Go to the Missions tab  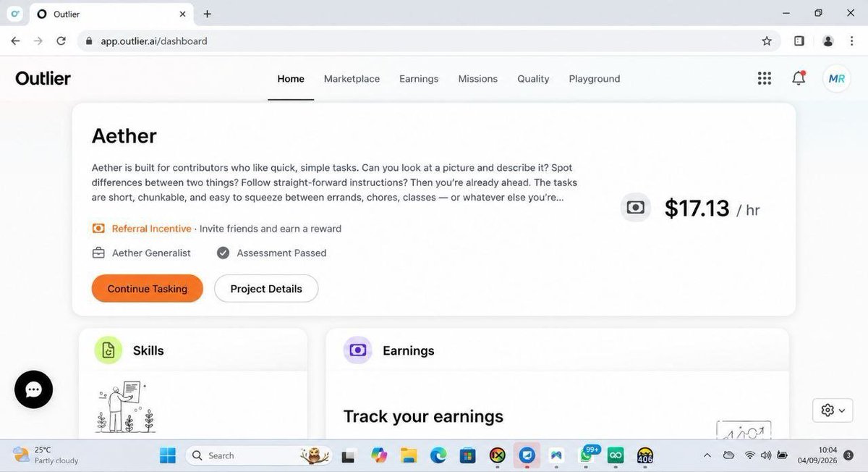(477, 79)
